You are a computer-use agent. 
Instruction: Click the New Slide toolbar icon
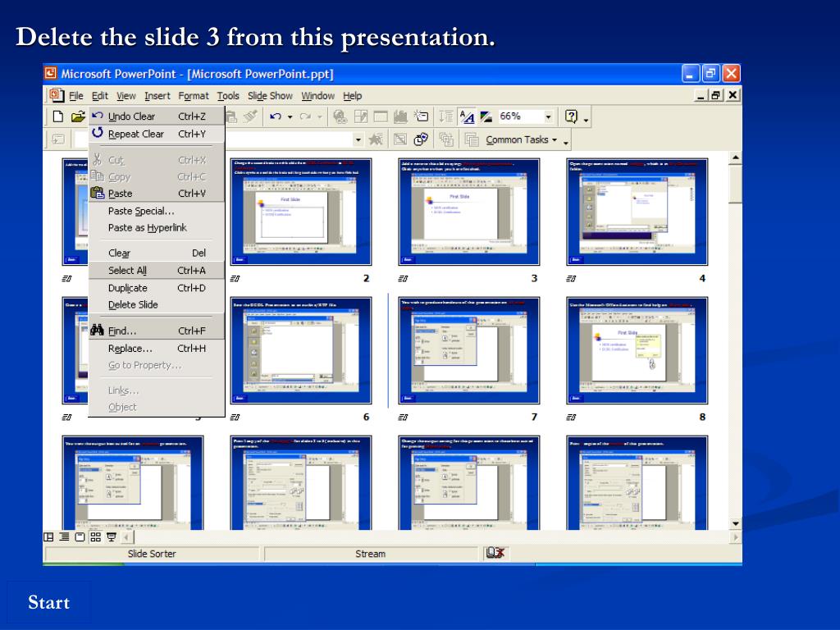tap(421, 116)
